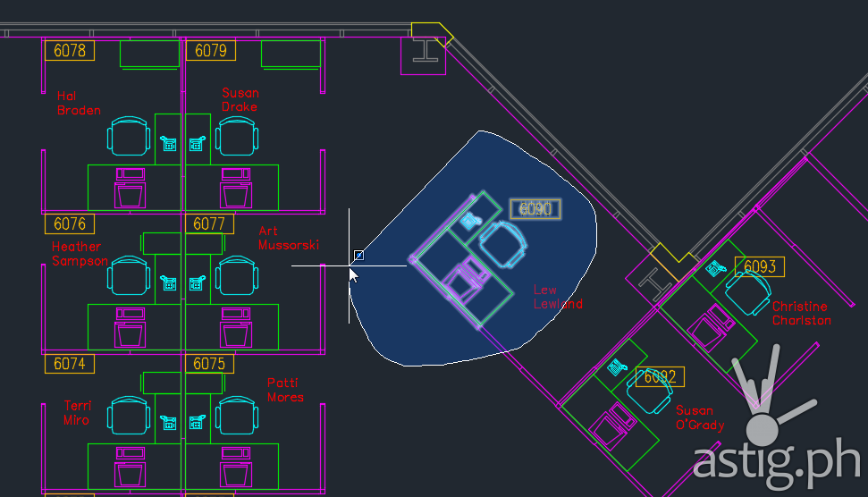
Task: Select the 6093 room number tag
Action: [760, 266]
